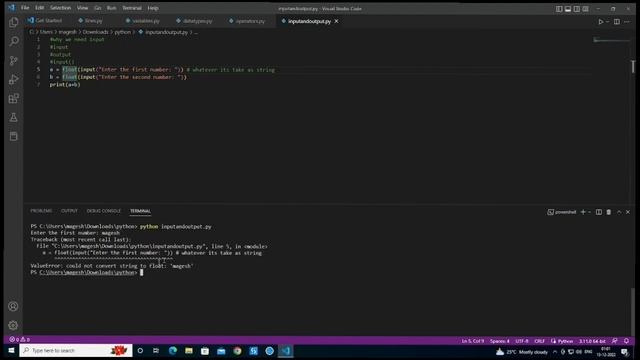The height and width of the screenshot is (360, 640).
Task: Click the Downloads breadcrumb segment
Action: point(96,32)
